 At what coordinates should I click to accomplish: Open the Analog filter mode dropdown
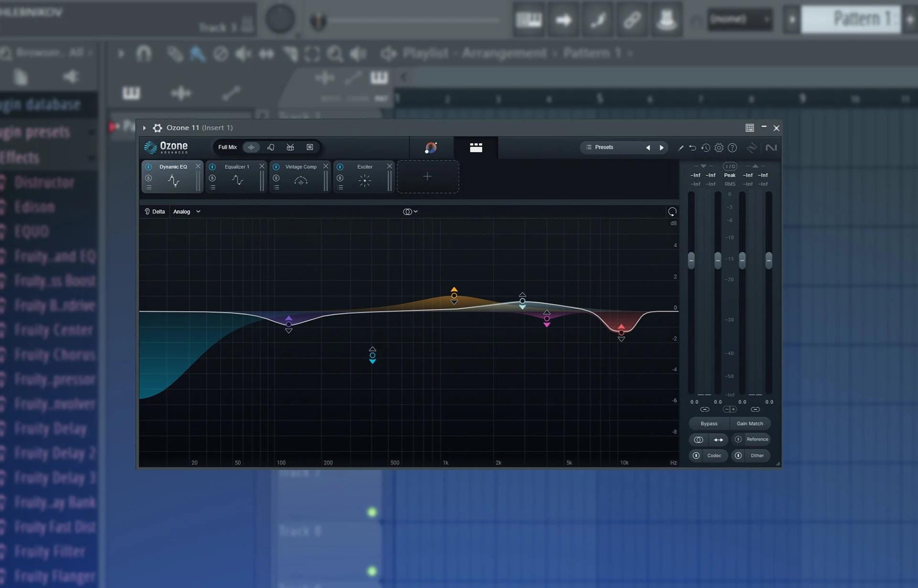(187, 212)
